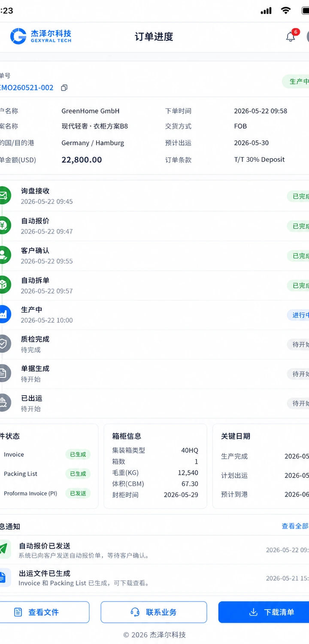The height and width of the screenshot is (644, 309).
Task: Click the 自动报价 step title
Action: (35, 221)
